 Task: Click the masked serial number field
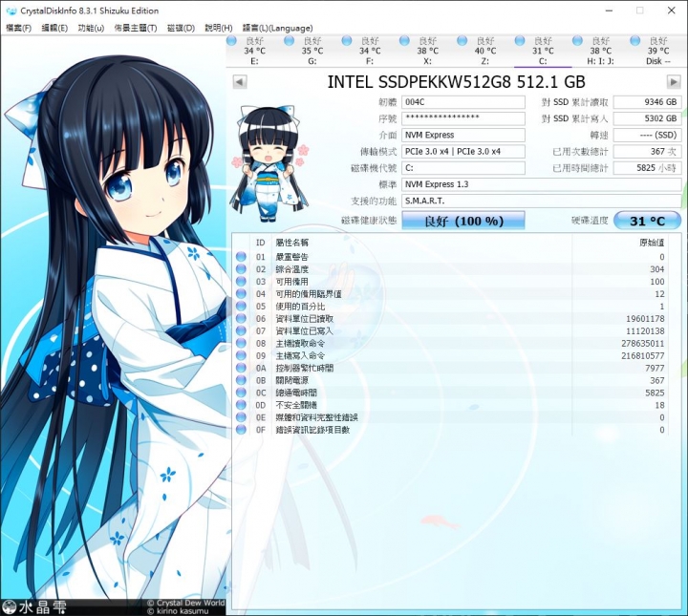tap(463, 118)
